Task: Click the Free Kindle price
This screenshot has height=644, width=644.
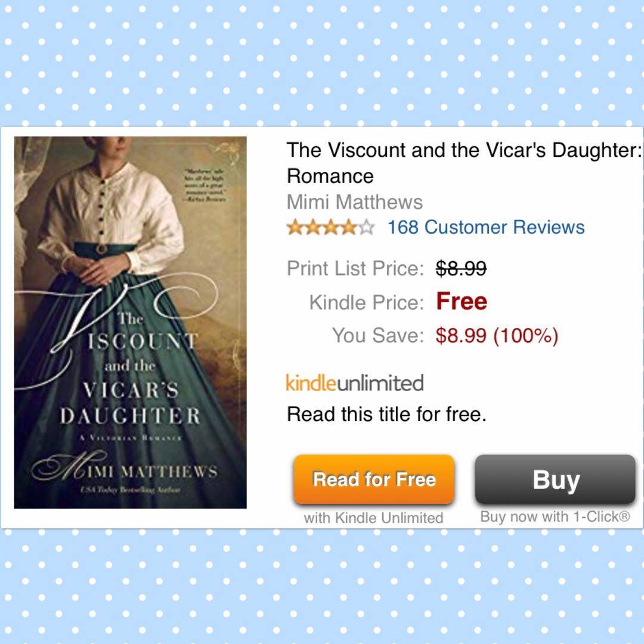Action: pyautogui.click(x=462, y=301)
